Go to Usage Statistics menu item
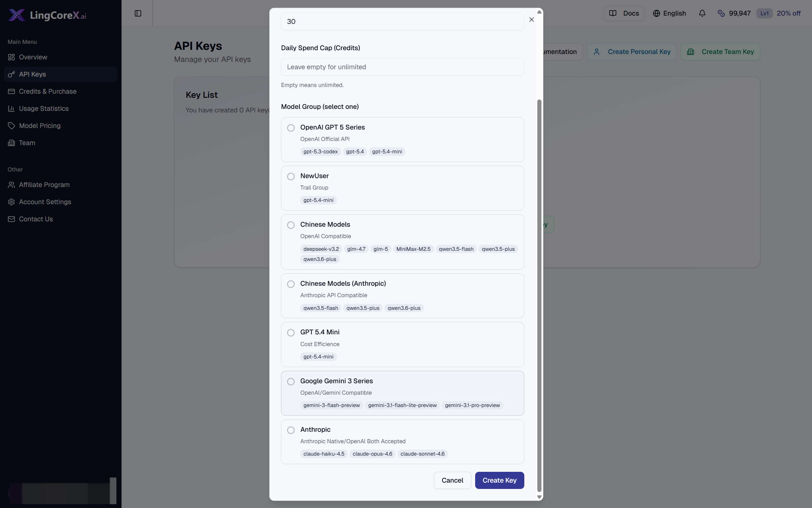 coord(61,109)
